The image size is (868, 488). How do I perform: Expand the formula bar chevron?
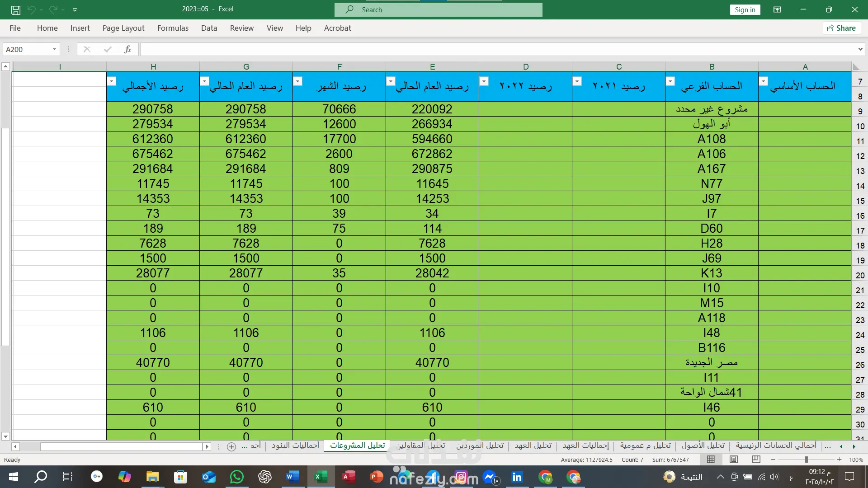pos(860,49)
